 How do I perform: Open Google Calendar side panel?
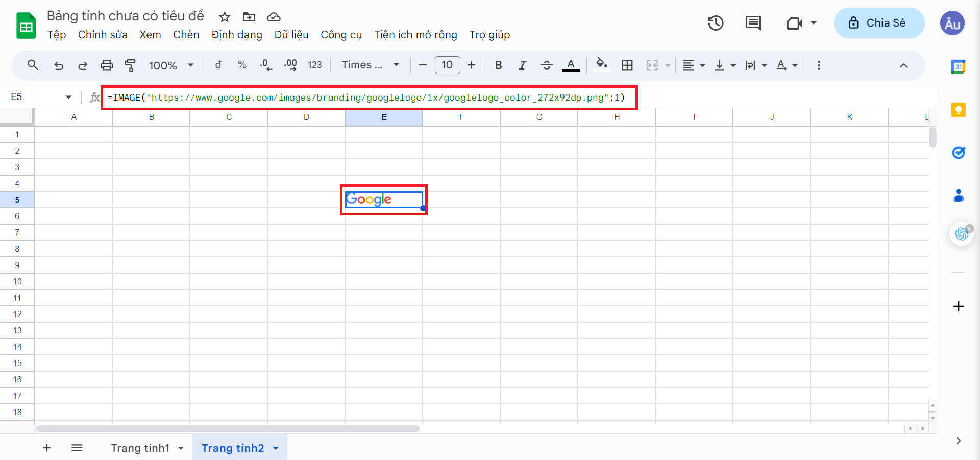coord(958,66)
